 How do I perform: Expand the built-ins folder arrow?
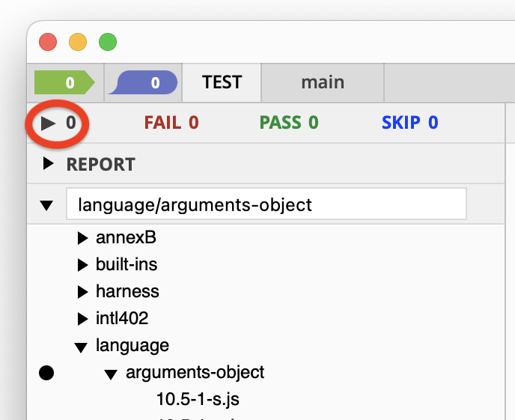(x=82, y=265)
